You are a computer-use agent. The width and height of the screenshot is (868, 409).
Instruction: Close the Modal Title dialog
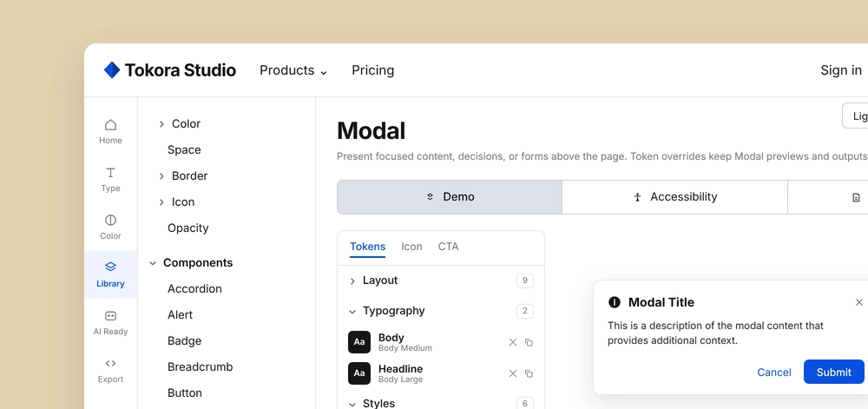(858, 302)
